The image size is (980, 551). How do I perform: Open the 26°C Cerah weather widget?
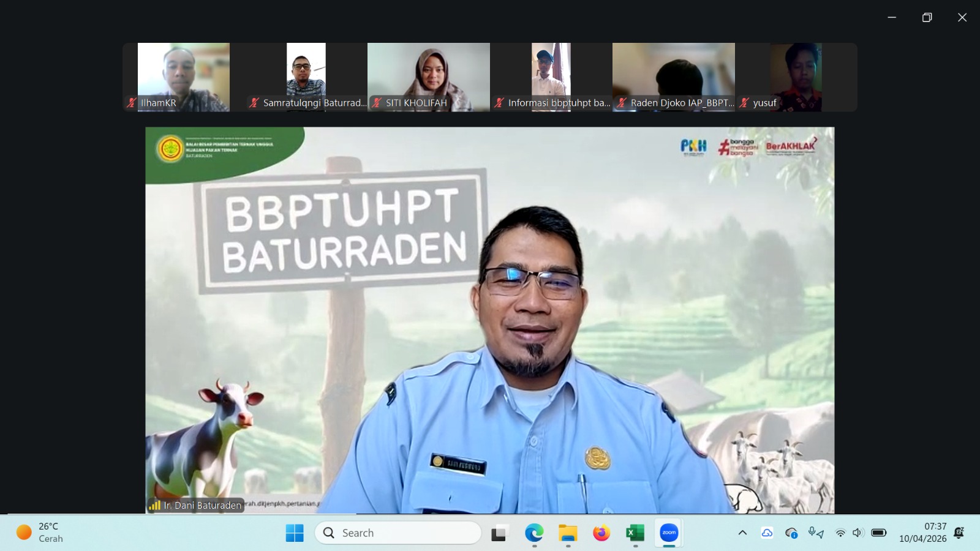point(40,533)
